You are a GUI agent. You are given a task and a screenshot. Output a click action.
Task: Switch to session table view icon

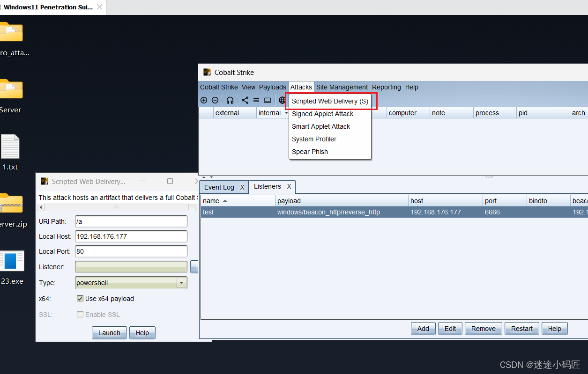[256, 100]
